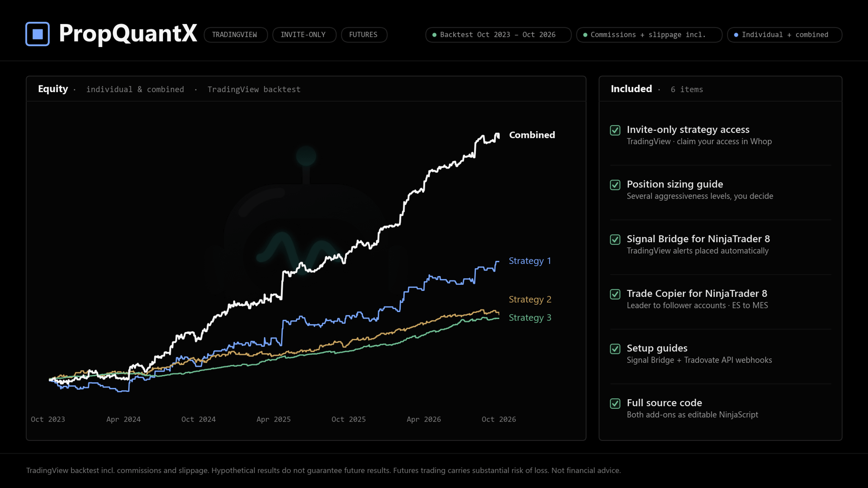Image resolution: width=868 pixels, height=488 pixels.
Task: Click 'Several aggressiveness levels, you decide' text
Action: tap(700, 196)
